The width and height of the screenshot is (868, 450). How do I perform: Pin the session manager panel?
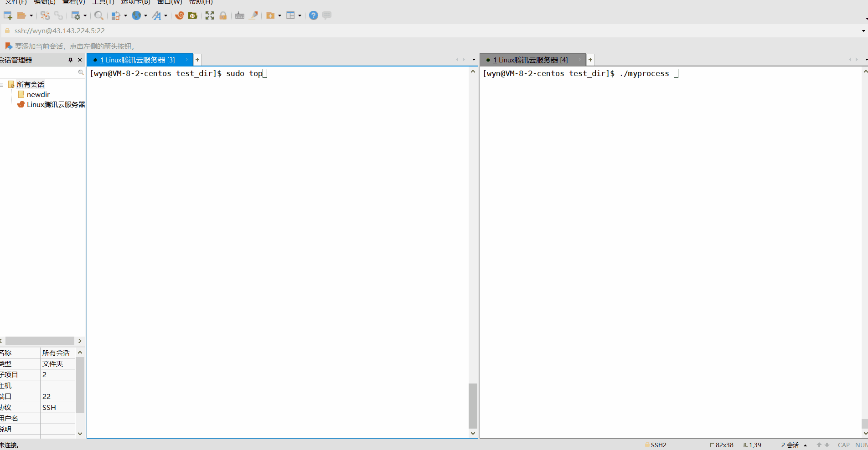click(x=70, y=60)
